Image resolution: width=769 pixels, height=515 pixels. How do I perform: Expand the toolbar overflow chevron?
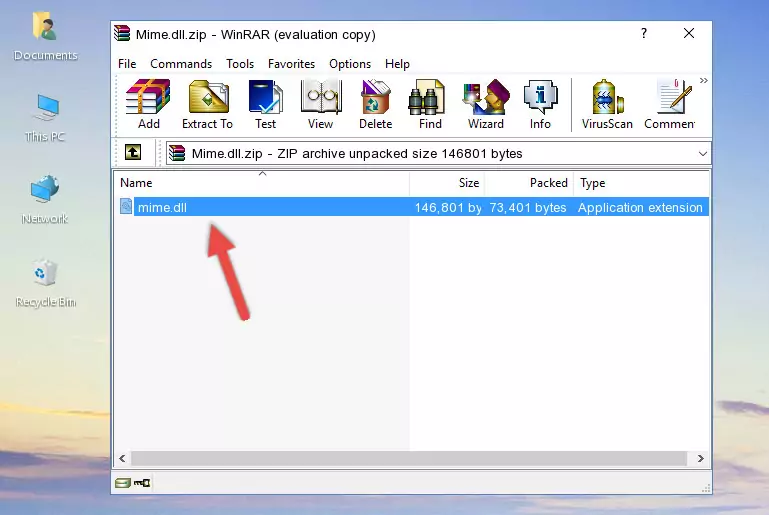703,81
